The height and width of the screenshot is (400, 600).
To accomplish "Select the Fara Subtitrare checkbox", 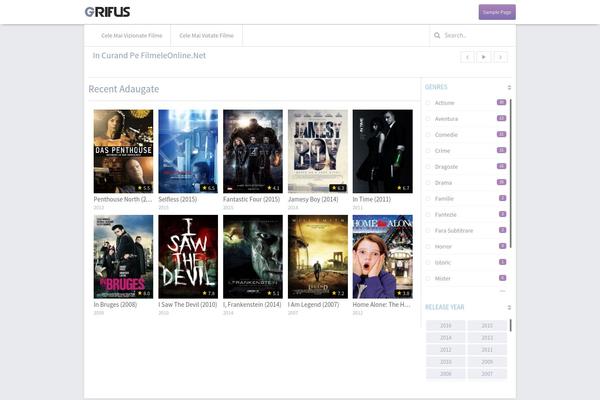I will point(428,231).
